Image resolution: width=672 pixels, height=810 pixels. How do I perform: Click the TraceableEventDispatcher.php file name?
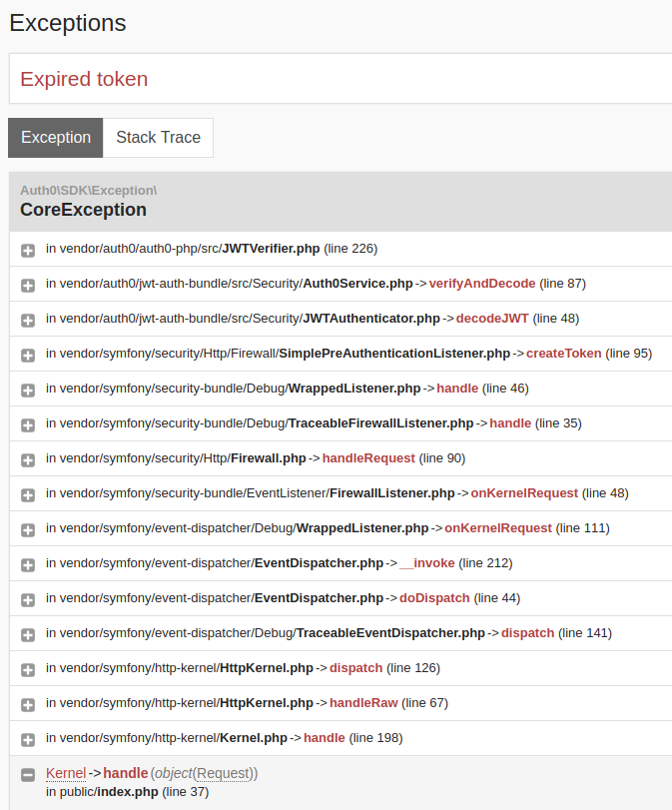tap(390, 633)
